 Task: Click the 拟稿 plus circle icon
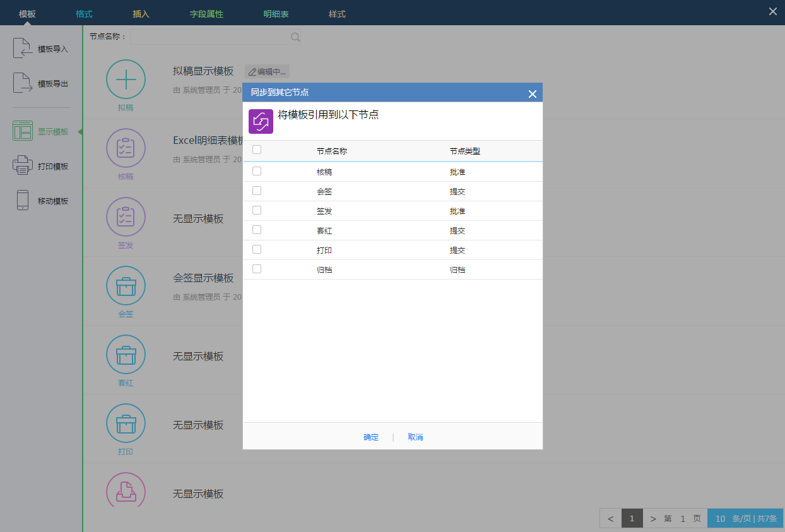[x=126, y=80]
